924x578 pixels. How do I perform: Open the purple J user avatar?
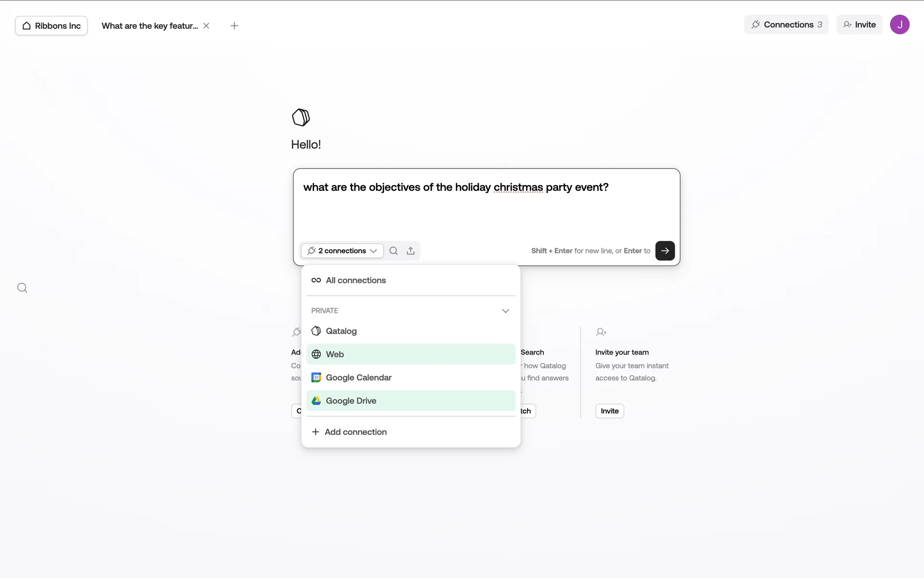(899, 25)
